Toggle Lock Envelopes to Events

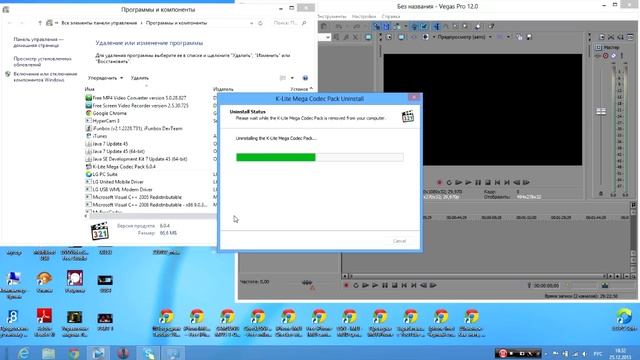pyautogui.click(x=415, y=27)
